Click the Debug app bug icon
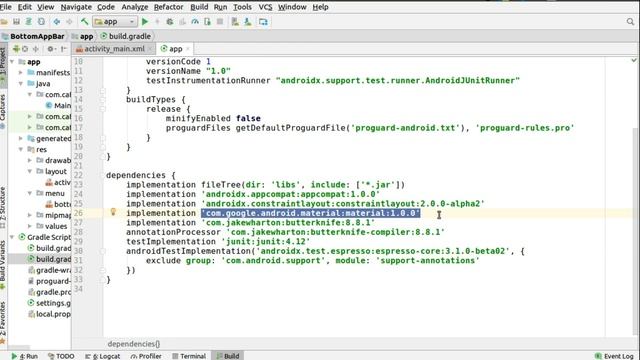The height and width of the screenshot is (360, 640). [x=170, y=22]
